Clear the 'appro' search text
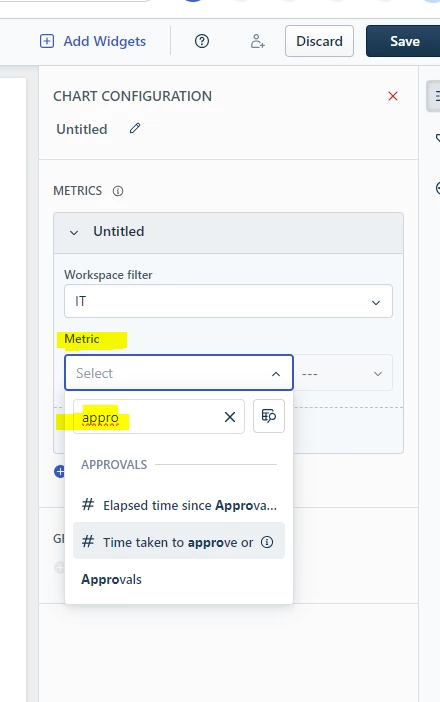 pyautogui.click(x=230, y=417)
